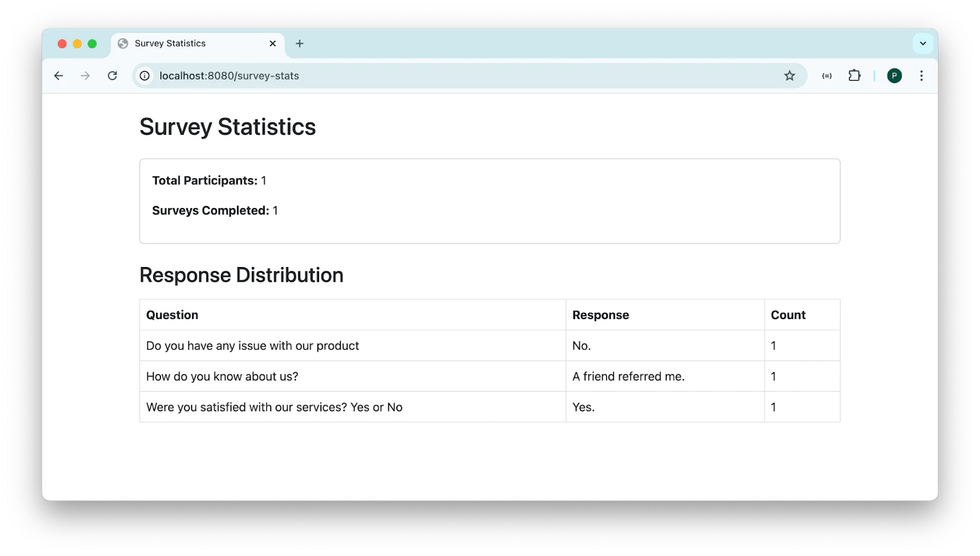
Task: Go back using the browser back arrow
Action: point(59,76)
